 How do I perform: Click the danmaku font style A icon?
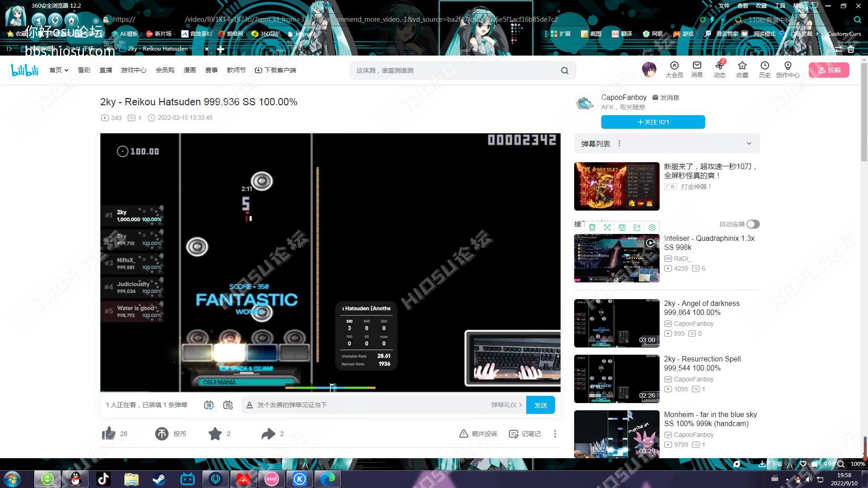249,405
